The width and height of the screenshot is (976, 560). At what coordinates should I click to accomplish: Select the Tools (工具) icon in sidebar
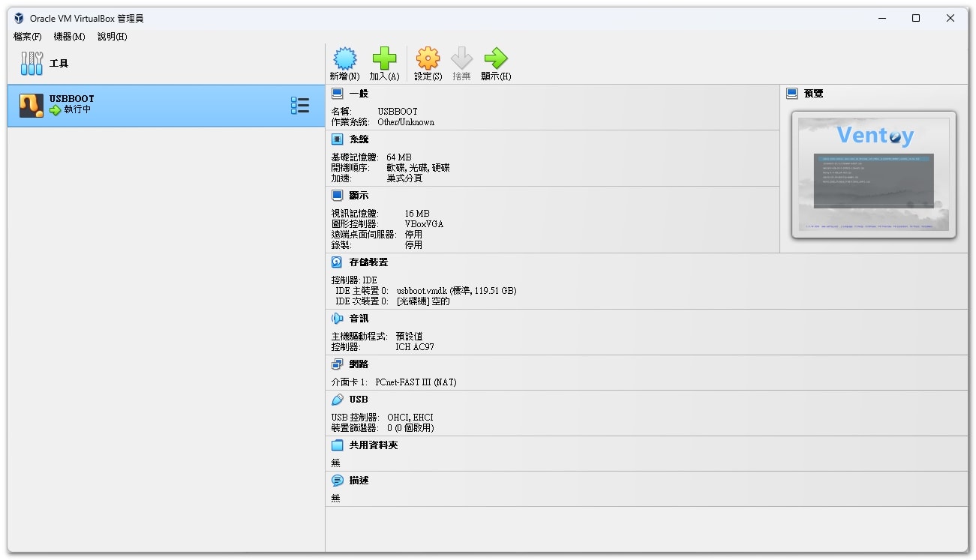[32, 63]
